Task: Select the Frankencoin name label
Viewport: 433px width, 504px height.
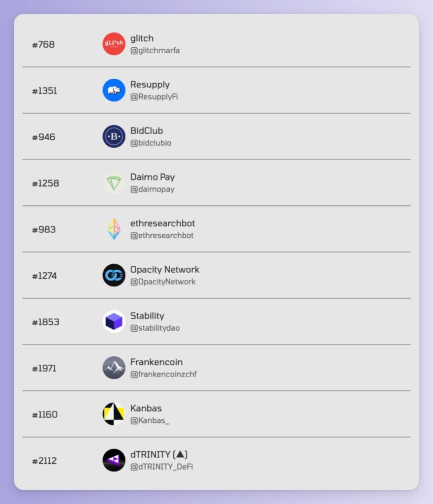Action: point(157,362)
